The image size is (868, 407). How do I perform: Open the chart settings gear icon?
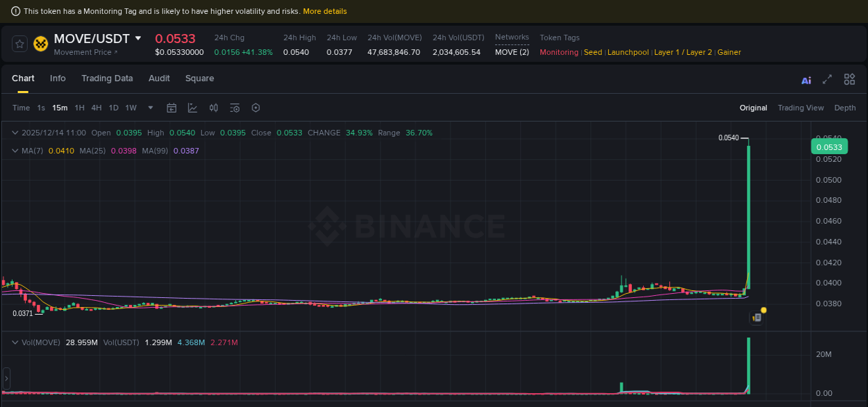point(255,108)
